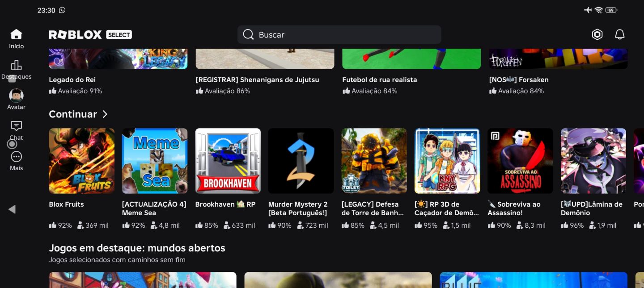Click the search magnifier icon
Screen dimensions: 644x288
point(248,34)
